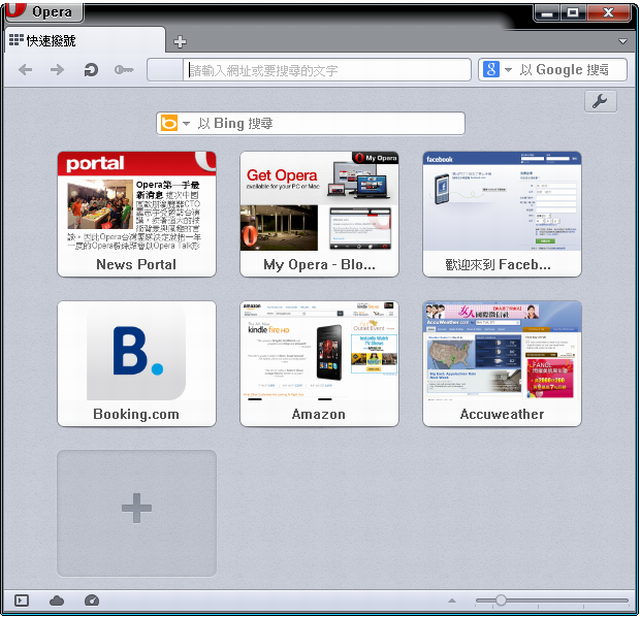Go back using the Back arrow
The image size is (640, 617).
point(26,70)
